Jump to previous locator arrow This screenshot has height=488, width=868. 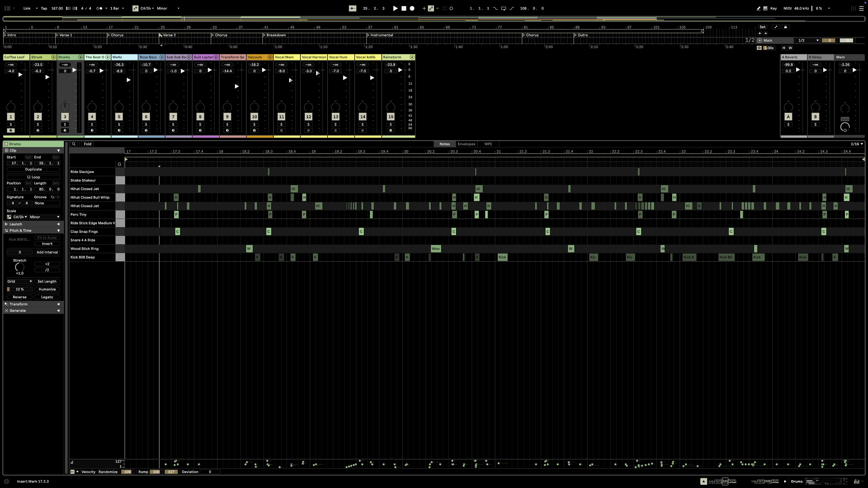(759, 33)
